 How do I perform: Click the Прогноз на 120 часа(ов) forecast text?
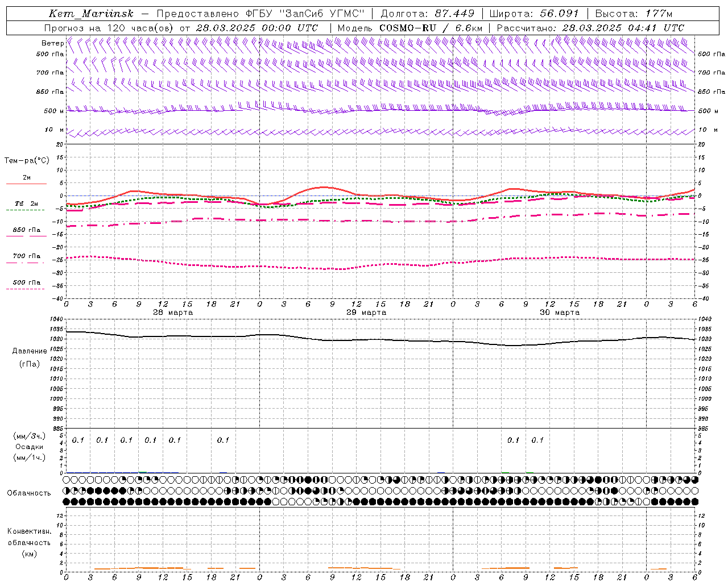pos(110,28)
